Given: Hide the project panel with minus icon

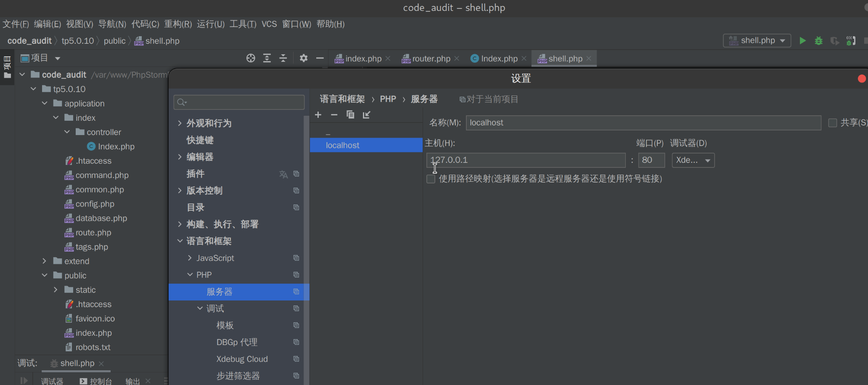Looking at the screenshot, I should click(320, 58).
